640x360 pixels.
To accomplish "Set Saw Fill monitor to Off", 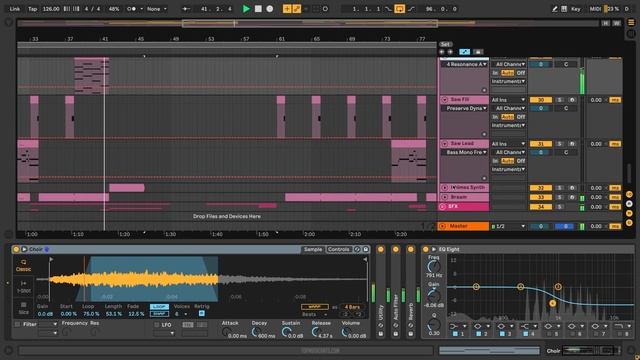I will click(x=521, y=117).
